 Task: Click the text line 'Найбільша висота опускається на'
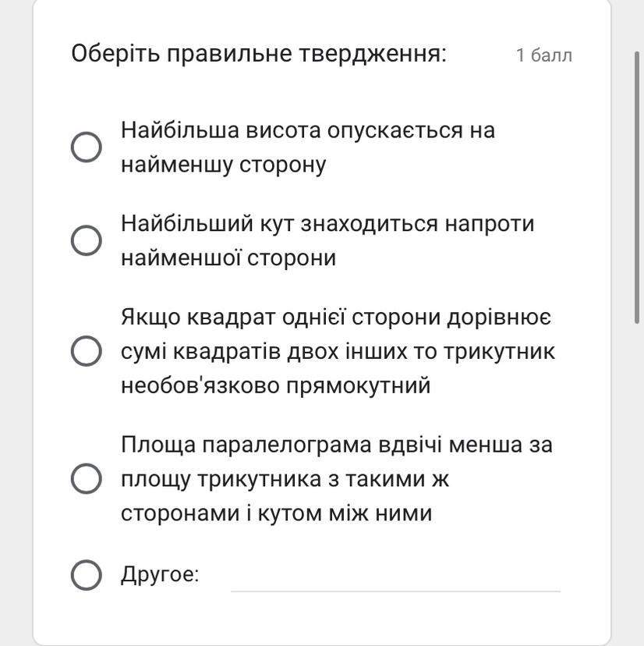(308, 130)
